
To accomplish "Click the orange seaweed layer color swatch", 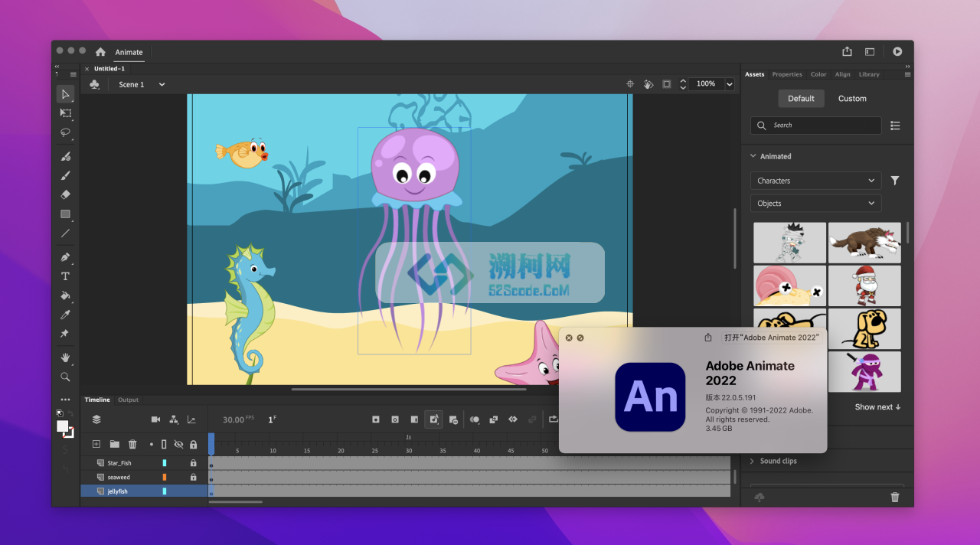I will coord(164,477).
